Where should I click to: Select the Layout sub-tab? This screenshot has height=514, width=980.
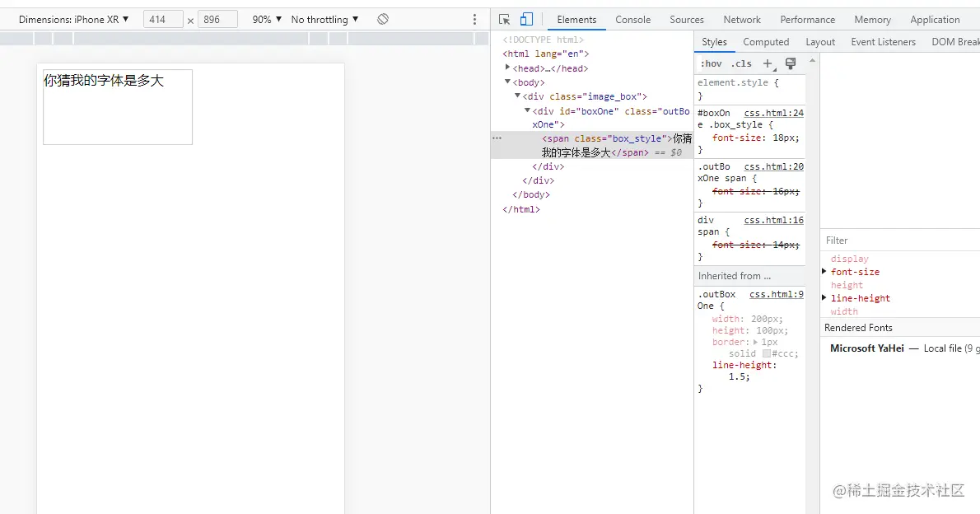[820, 42]
